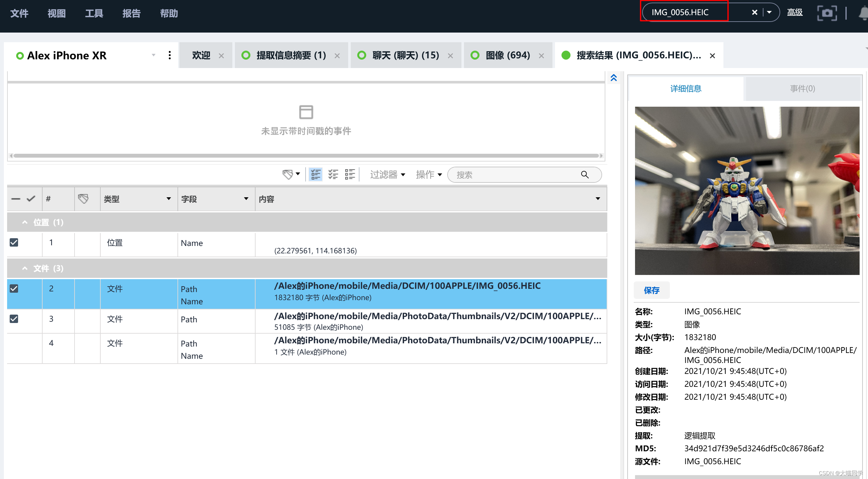The height and width of the screenshot is (479, 868).
Task: Open the 报告 menu
Action: [131, 13]
